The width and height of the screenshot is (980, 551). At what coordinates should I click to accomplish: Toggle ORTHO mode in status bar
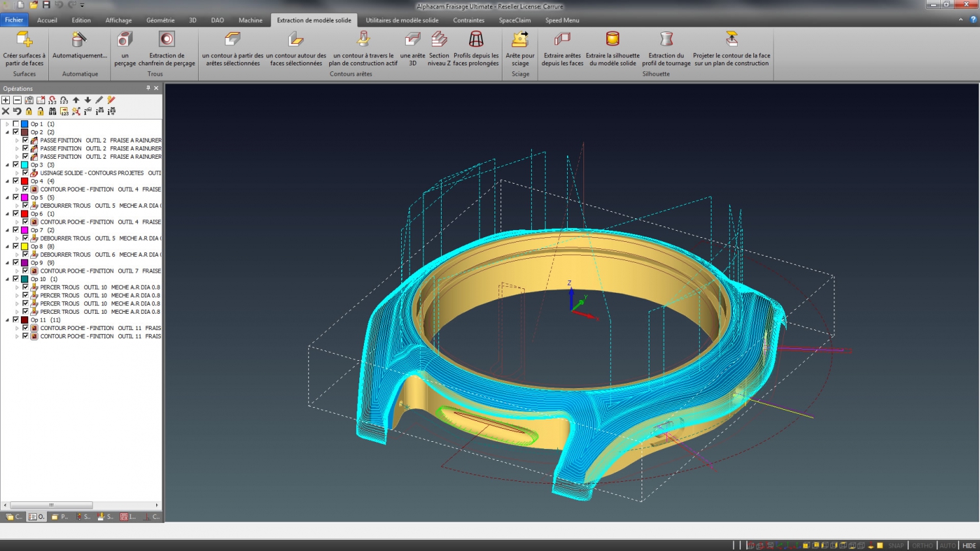click(922, 545)
